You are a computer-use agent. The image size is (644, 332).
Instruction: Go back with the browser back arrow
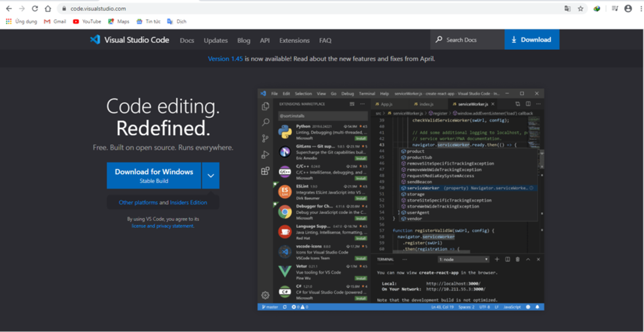tap(9, 9)
